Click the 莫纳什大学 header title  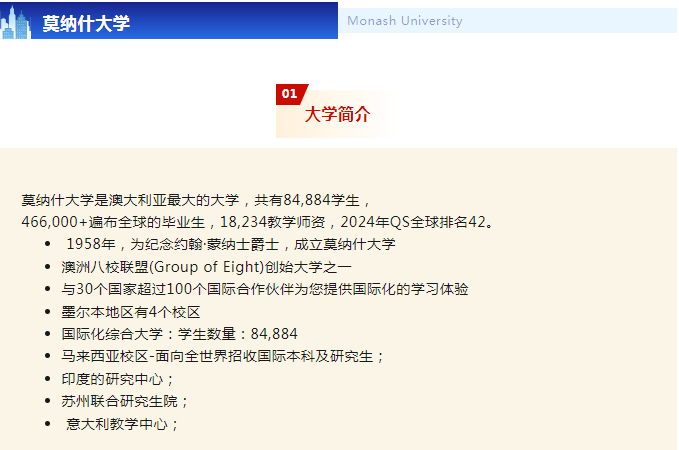(86, 23)
